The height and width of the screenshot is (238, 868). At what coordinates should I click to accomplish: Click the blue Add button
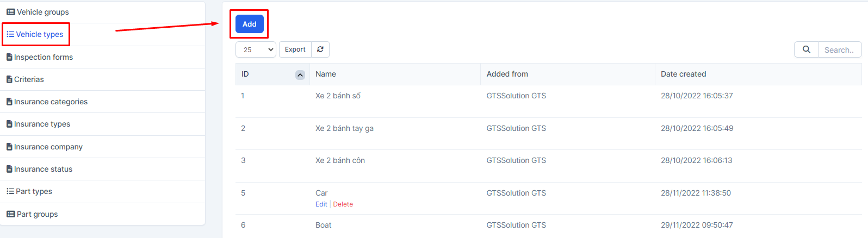click(x=250, y=24)
